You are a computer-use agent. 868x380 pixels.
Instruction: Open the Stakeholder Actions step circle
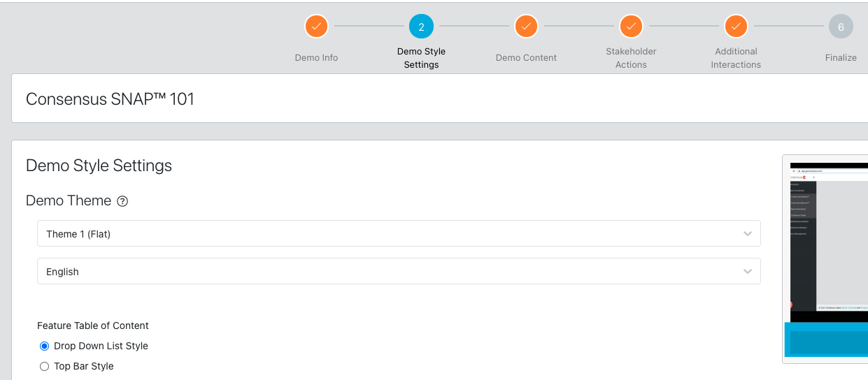click(x=631, y=27)
